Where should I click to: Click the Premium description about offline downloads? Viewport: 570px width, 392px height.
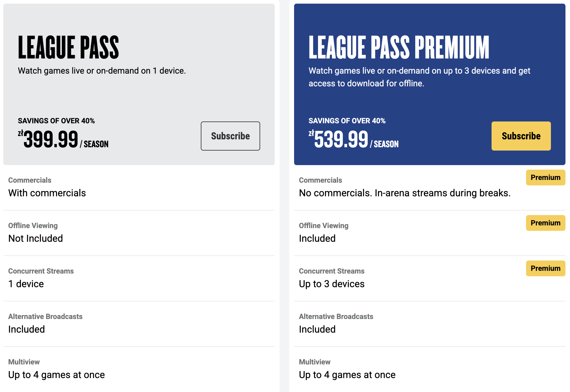[x=419, y=77]
